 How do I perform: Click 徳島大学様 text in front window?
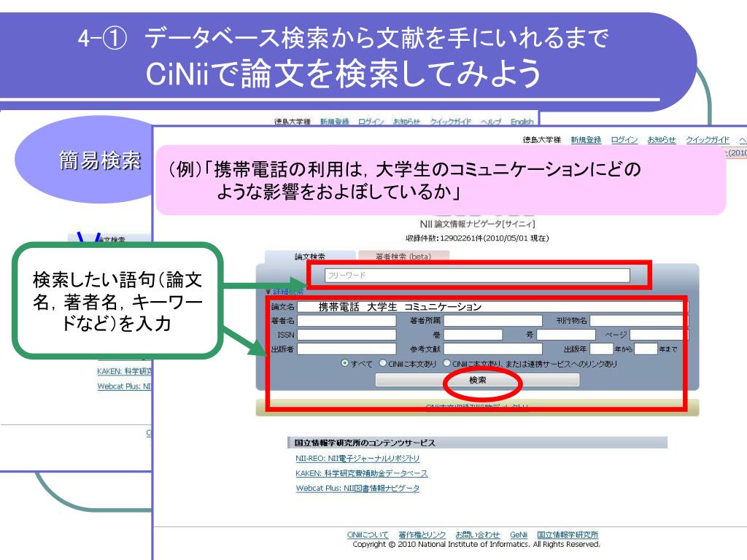pyautogui.click(x=542, y=139)
